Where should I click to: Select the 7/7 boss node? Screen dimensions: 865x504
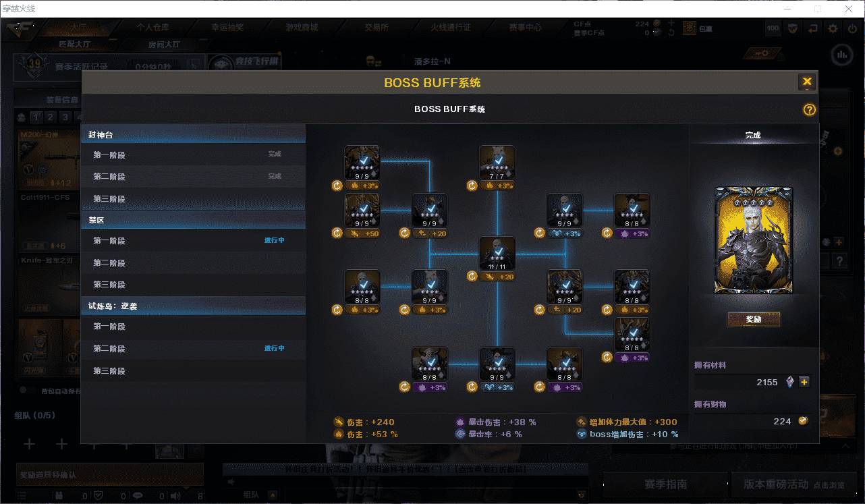coord(497,162)
